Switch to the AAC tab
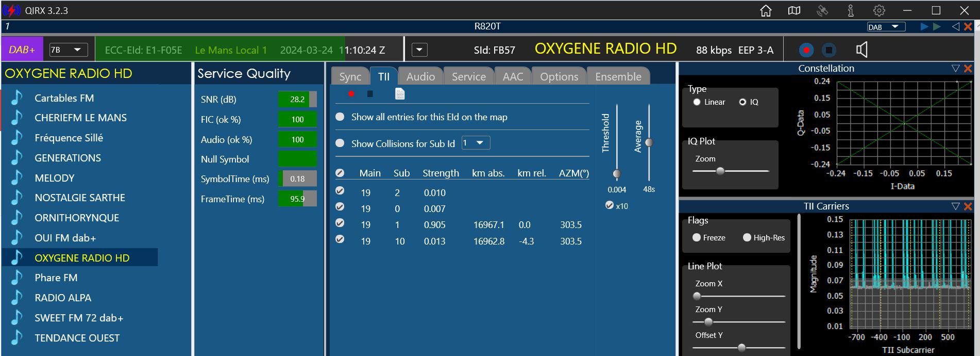 513,76
